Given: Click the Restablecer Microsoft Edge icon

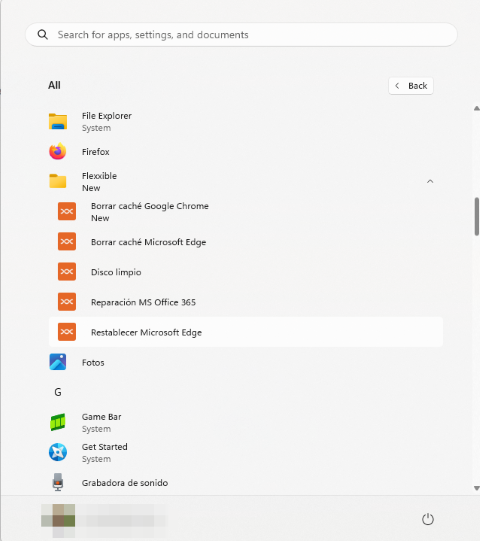Looking at the screenshot, I should pyautogui.click(x=67, y=332).
